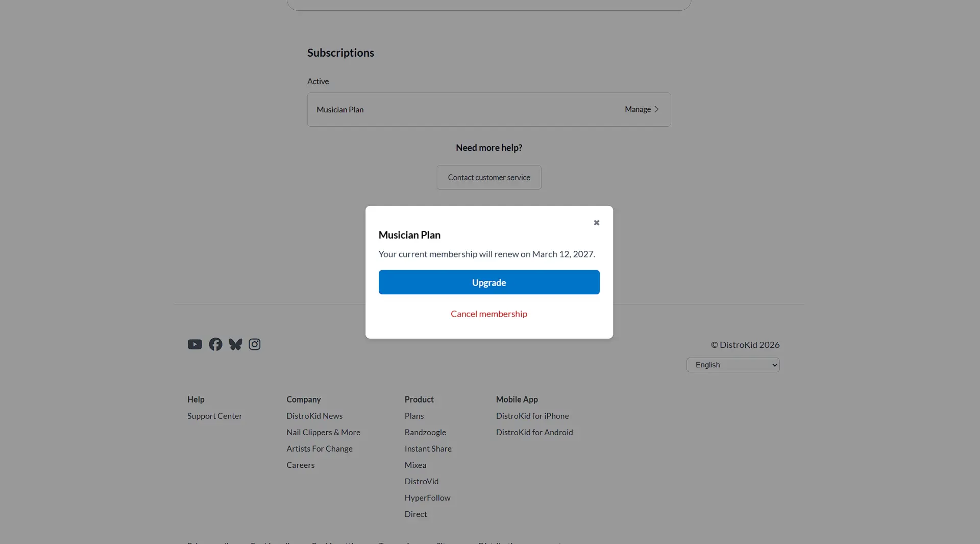This screenshot has height=544, width=980.
Task: Click the Product footer heading
Action: [419, 399]
